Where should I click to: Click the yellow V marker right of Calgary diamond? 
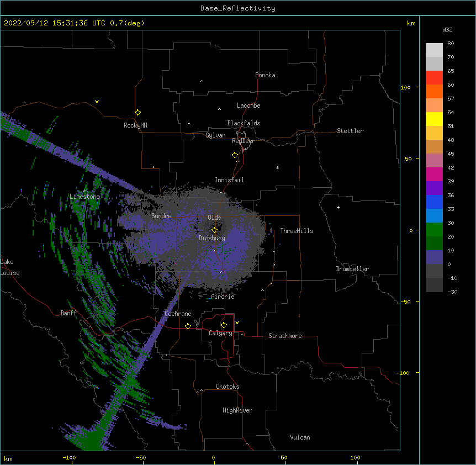(237, 323)
